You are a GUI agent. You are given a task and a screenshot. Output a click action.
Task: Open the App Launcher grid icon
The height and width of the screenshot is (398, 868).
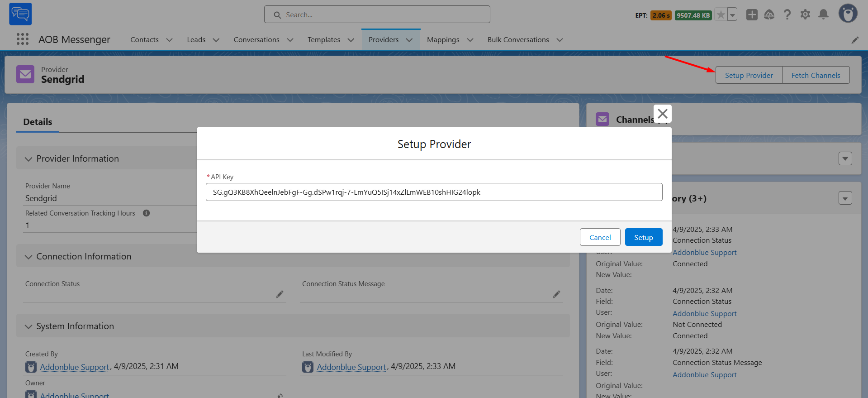pos(23,39)
